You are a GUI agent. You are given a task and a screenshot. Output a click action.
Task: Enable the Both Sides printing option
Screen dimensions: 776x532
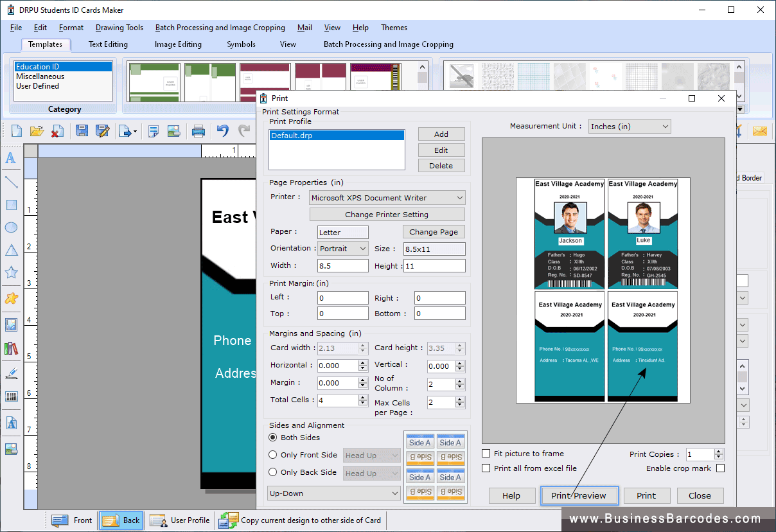(274, 438)
